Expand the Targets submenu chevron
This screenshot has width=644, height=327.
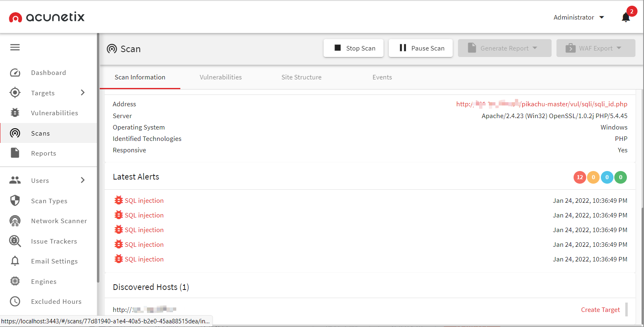coord(83,92)
